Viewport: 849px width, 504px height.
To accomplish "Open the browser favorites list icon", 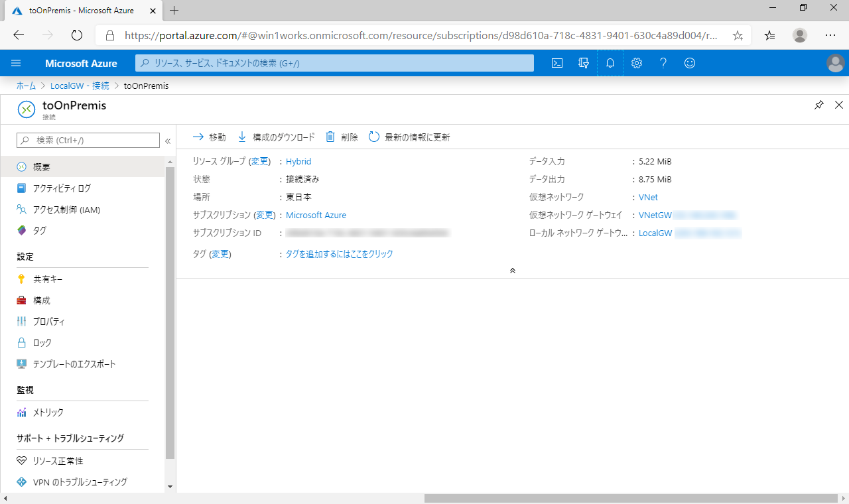I will [x=769, y=36].
